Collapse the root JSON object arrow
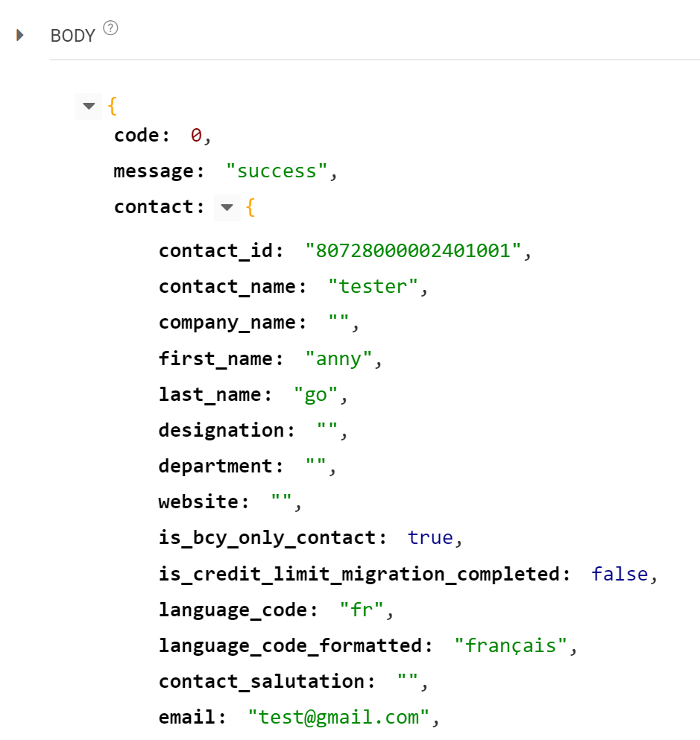The height and width of the screenshot is (740, 700). point(89,106)
